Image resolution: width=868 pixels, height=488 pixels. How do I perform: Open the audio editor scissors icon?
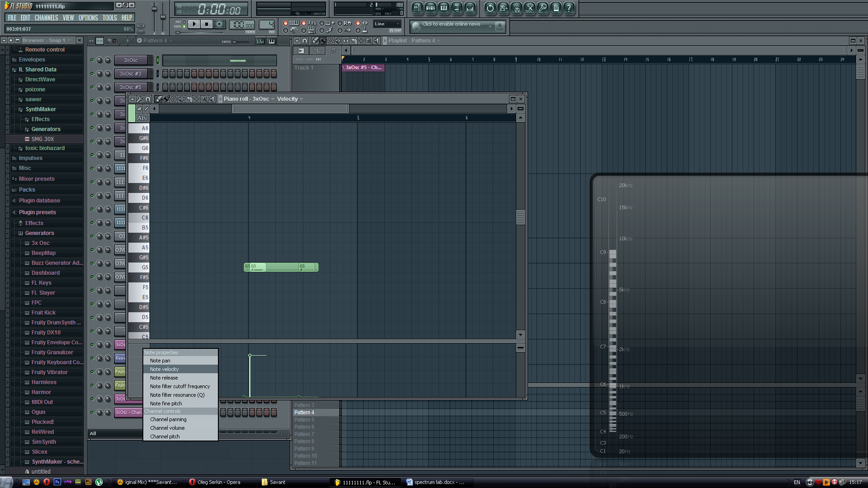(x=529, y=8)
